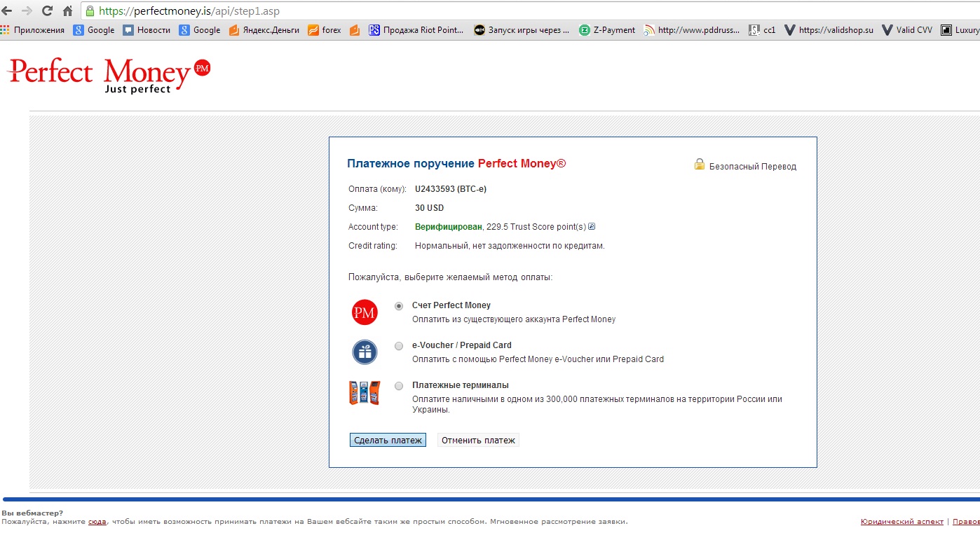
Task: Click the green SSL padlock in address bar
Action: (x=90, y=11)
